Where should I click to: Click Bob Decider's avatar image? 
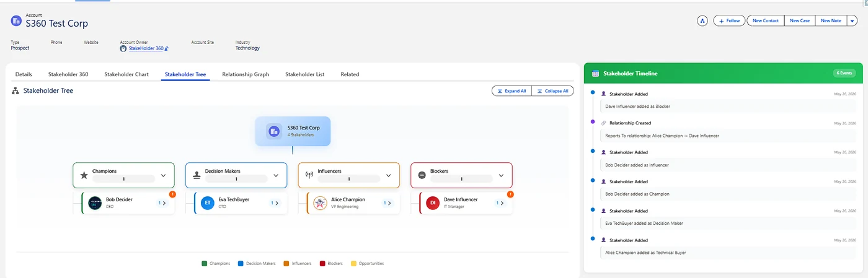(95, 203)
